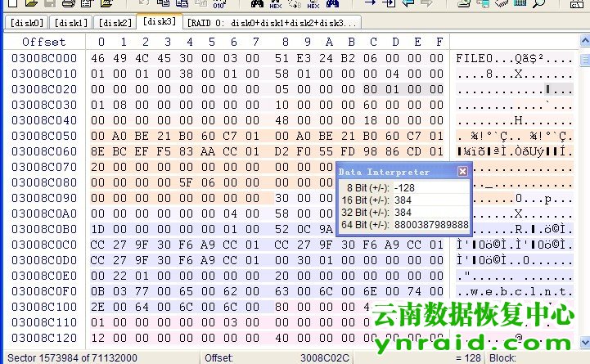Close the Data Interpreter window
The width and height of the screenshot is (590, 364).
(462, 172)
